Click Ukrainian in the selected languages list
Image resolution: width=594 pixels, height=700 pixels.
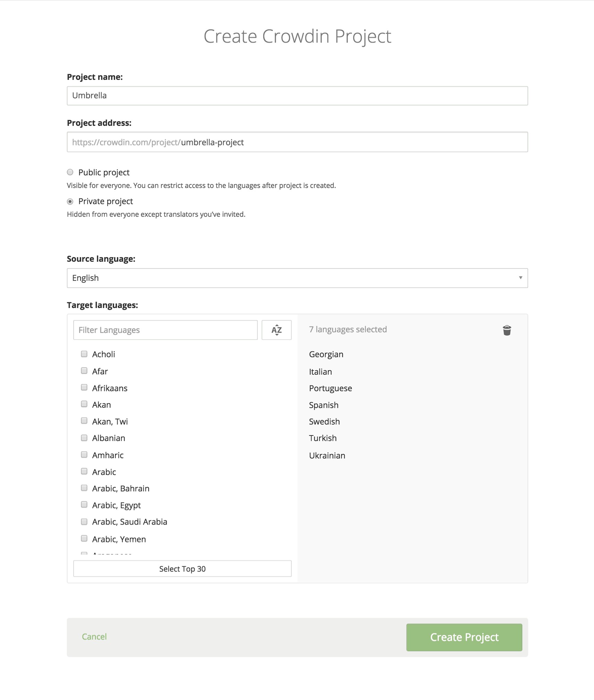pyautogui.click(x=327, y=456)
